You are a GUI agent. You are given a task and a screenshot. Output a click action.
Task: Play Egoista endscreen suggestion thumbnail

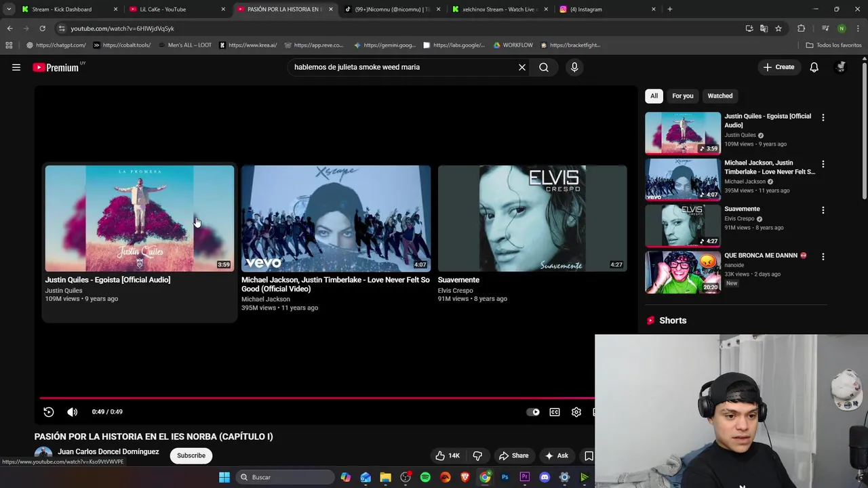(140, 218)
